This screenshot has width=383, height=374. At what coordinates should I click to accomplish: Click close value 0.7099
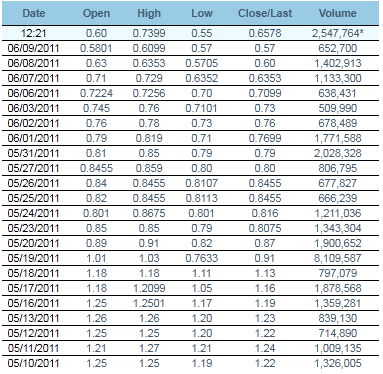(x=265, y=93)
